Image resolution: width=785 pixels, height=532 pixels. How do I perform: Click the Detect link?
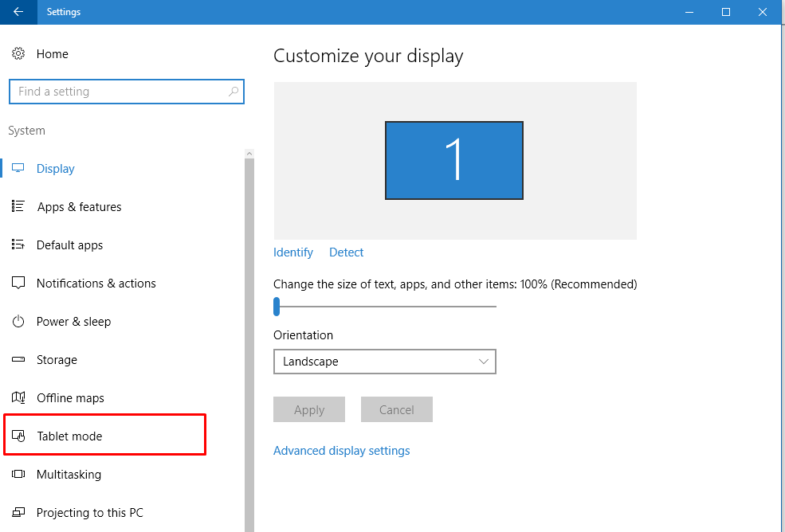tap(346, 252)
